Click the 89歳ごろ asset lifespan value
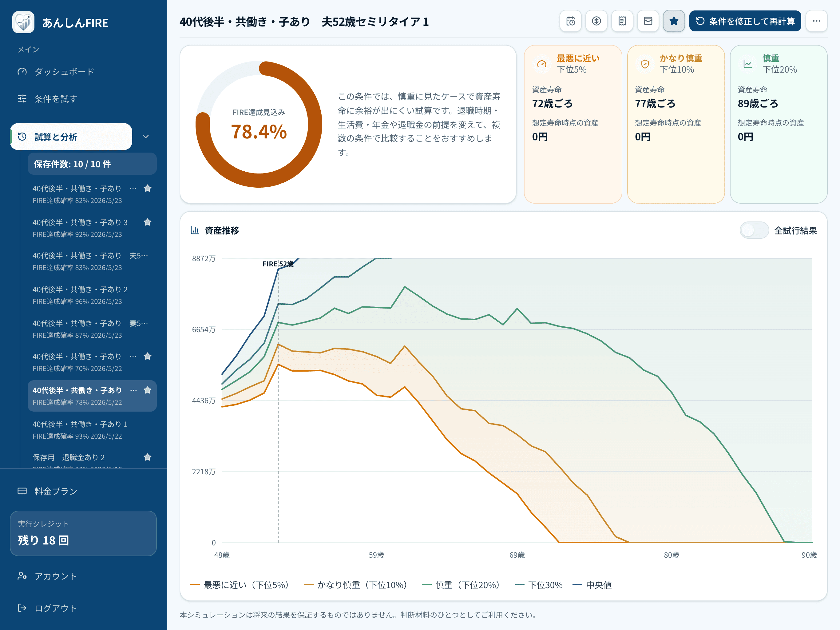 tap(758, 103)
